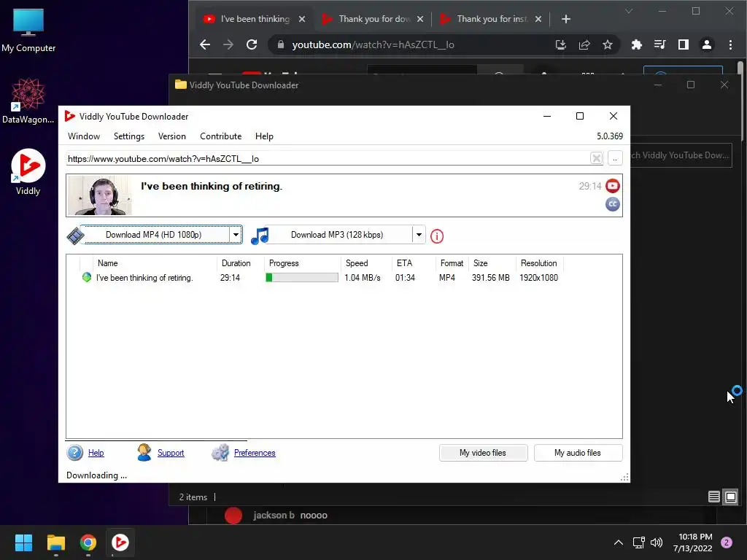Click the Help link

point(96,453)
